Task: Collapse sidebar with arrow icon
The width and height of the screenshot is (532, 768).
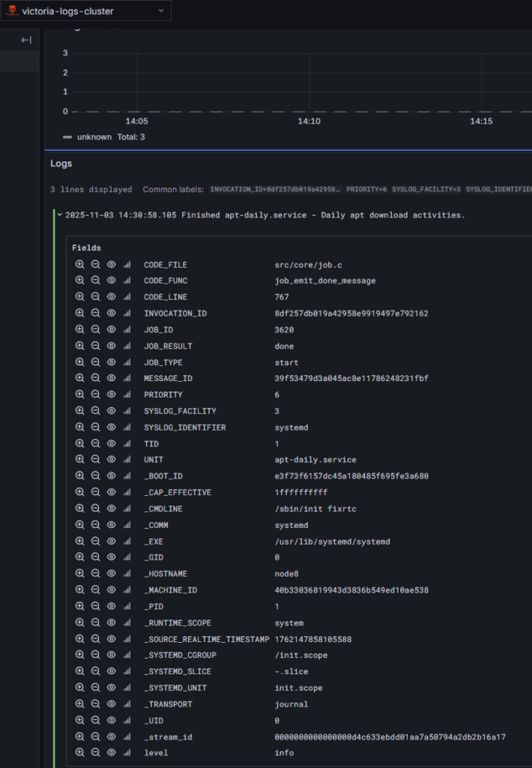Action: click(x=26, y=40)
